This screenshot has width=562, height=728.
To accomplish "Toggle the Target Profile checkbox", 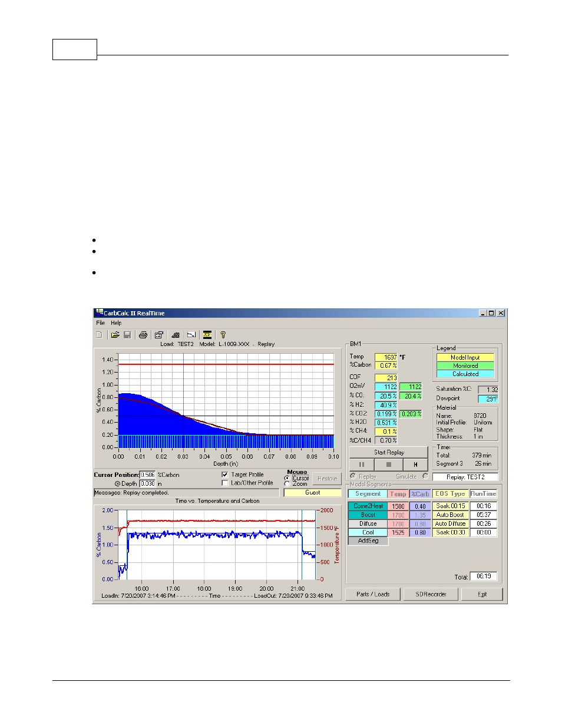I will coord(225,475).
